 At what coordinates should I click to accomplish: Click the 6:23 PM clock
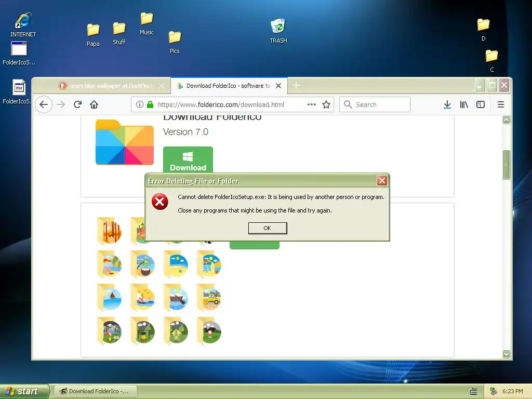point(512,391)
